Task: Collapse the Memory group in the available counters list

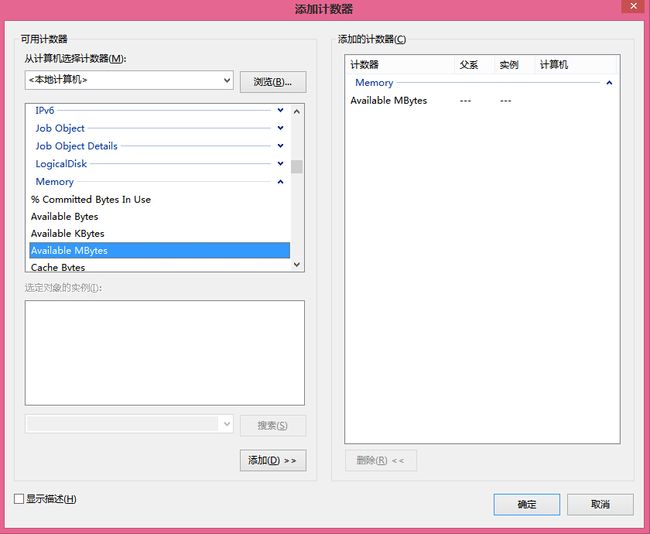Action: coord(281,182)
